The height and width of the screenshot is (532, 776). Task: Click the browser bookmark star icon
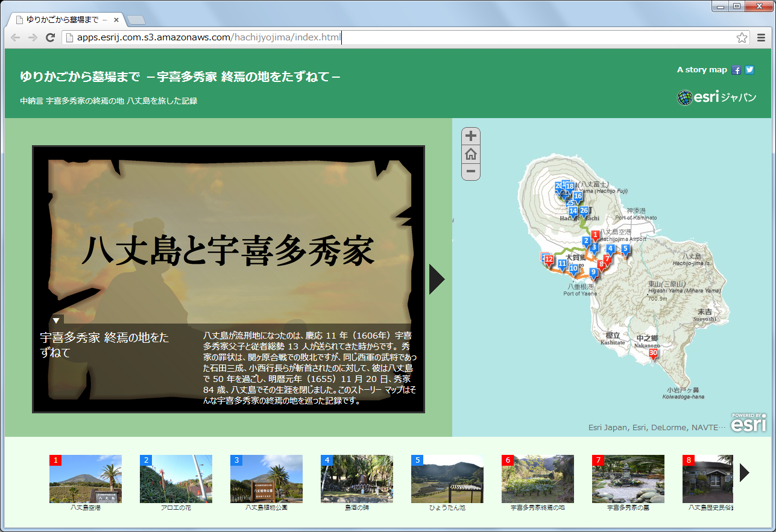(x=742, y=38)
